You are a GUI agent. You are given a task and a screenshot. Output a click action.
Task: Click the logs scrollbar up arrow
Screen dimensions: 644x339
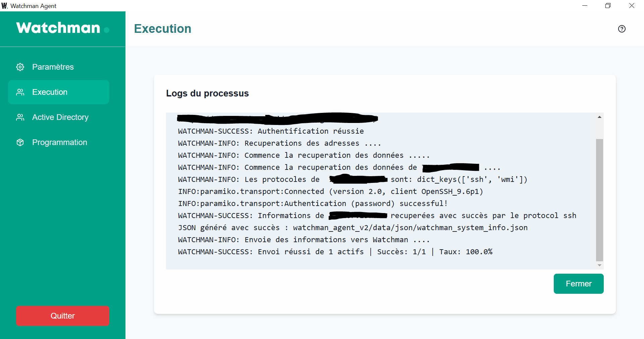(599, 117)
